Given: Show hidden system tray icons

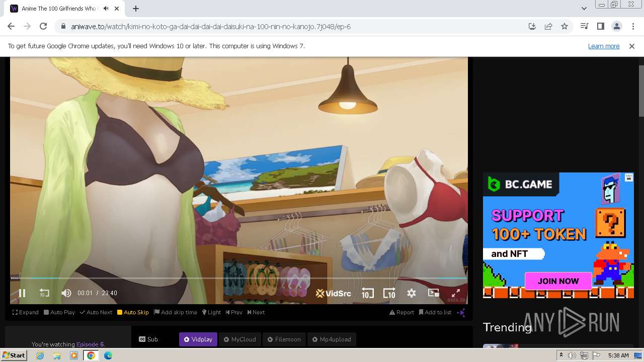Looking at the screenshot, I should click(561, 355).
